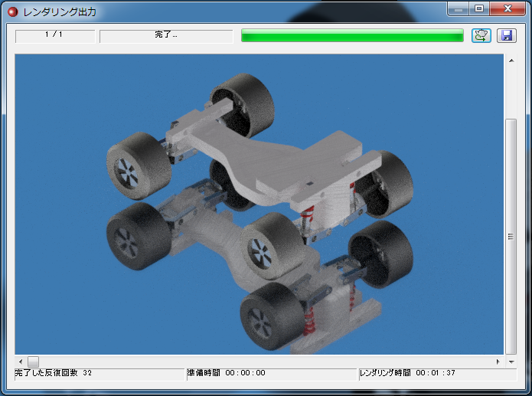This screenshot has height=396, width=532.
Task: Click the 'レンダリング出力' window title
Action: 60,12
